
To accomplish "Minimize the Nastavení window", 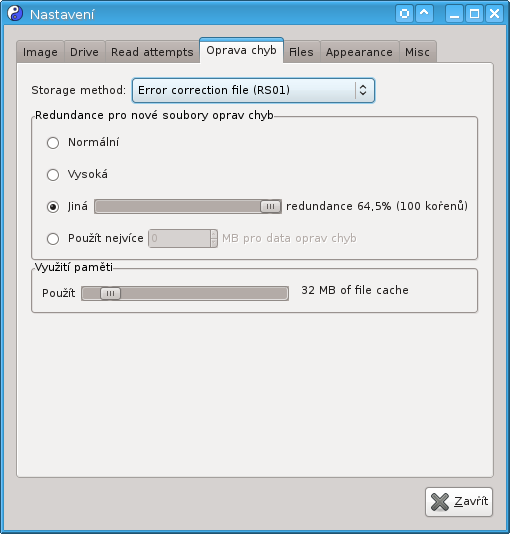I will (454, 14).
